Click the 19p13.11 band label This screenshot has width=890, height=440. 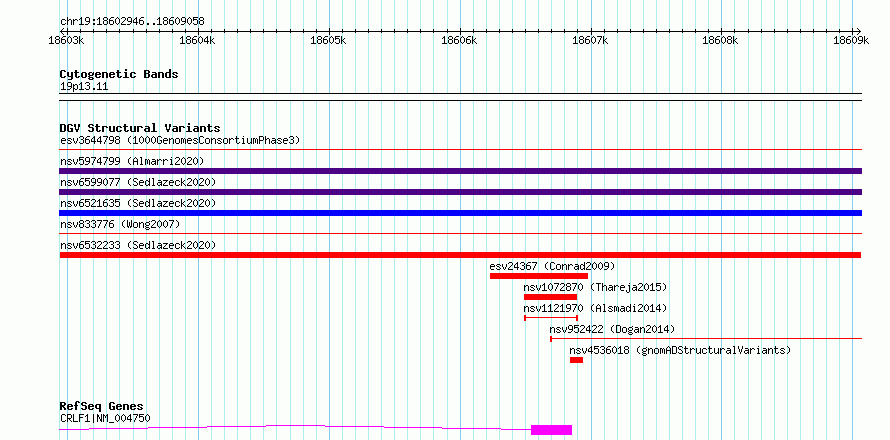pyautogui.click(x=83, y=87)
